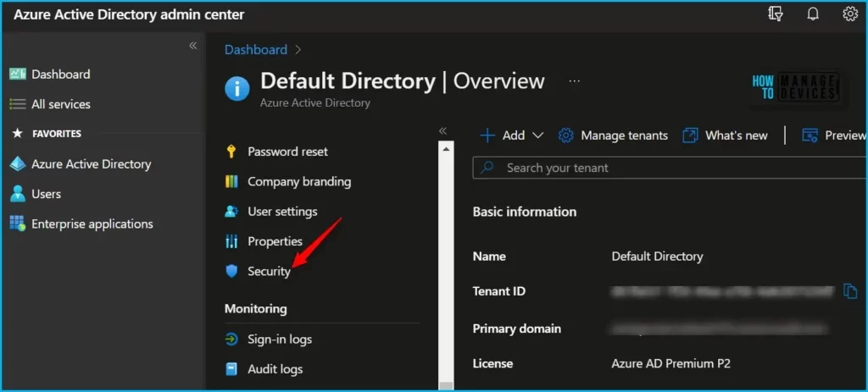Image resolution: width=868 pixels, height=392 pixels.
Task: Click the Users person icon
Action: click(x=18, y=194)
